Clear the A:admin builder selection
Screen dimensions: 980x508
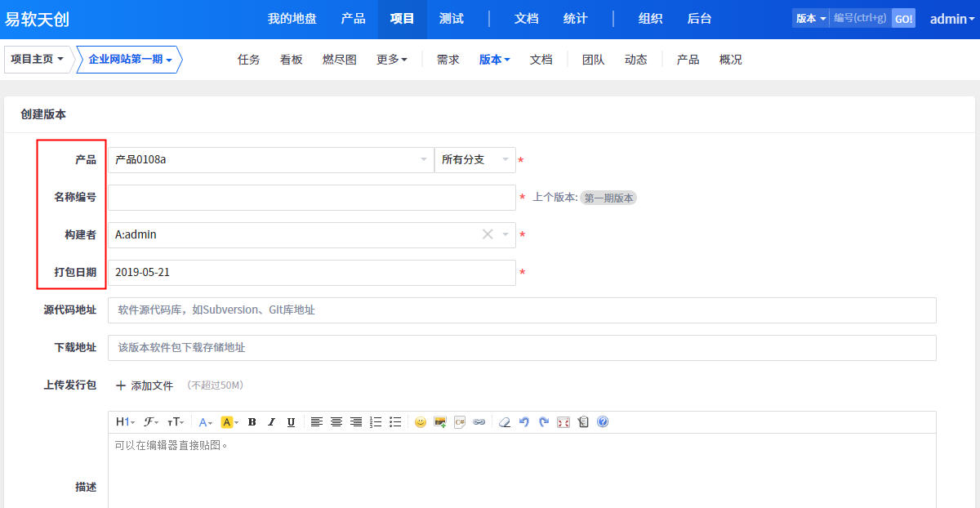click(x=488, y=234)
